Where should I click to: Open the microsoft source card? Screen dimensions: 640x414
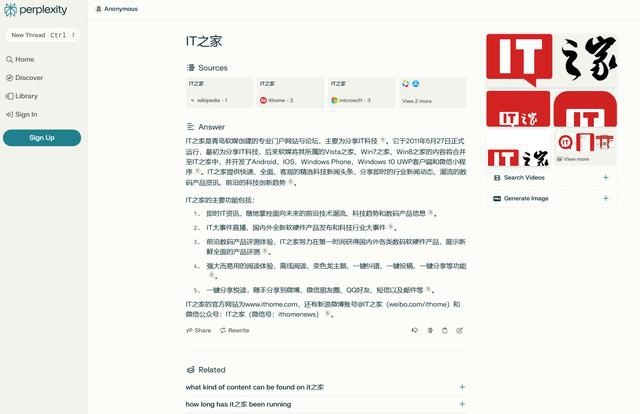pos(362,92)
